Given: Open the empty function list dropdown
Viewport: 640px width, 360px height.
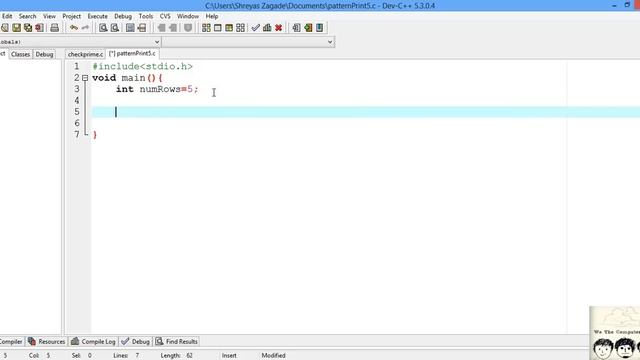Looking at the screenshot, I should click(x=330, y=42).
